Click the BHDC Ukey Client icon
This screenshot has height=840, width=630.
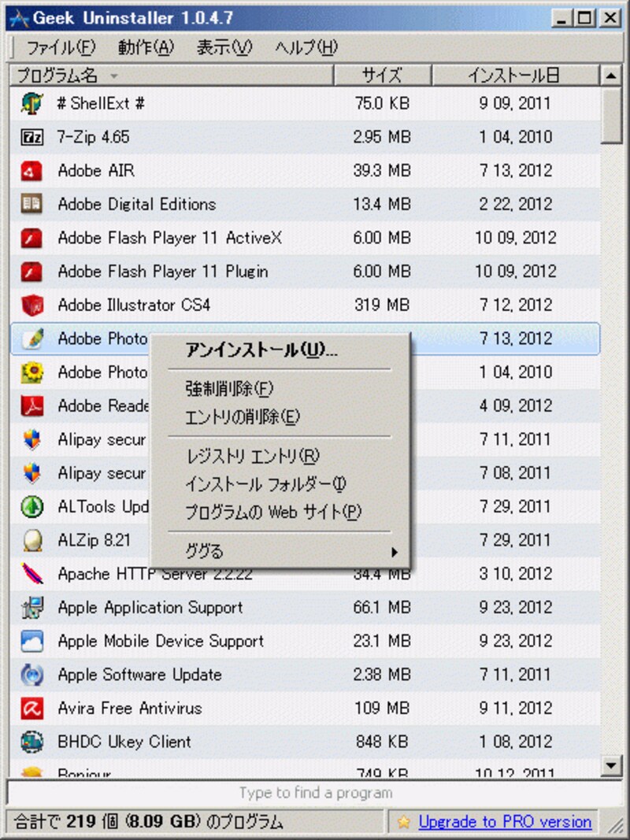[x=31, y=742]
